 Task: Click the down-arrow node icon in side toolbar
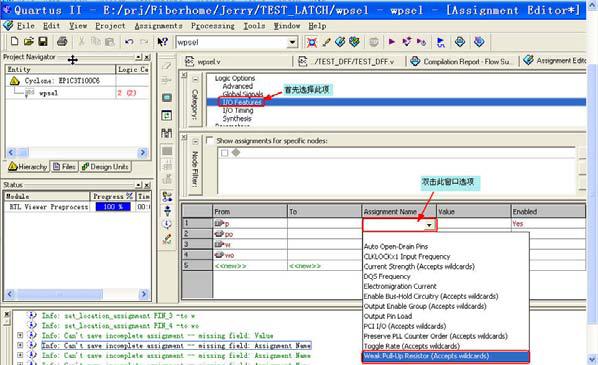[x=167, y=211]
